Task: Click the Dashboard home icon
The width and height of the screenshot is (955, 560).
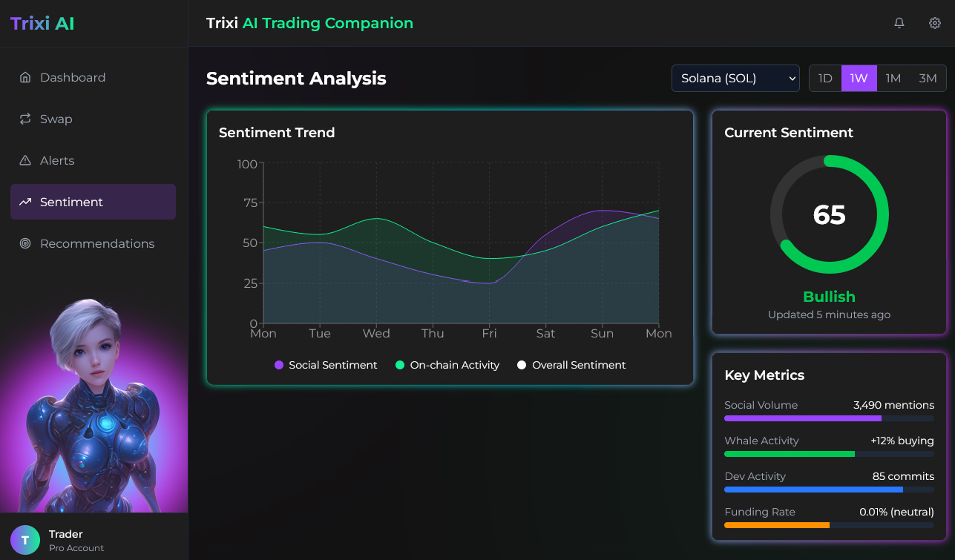Action: pyautogui.click(x=25, y=77)
